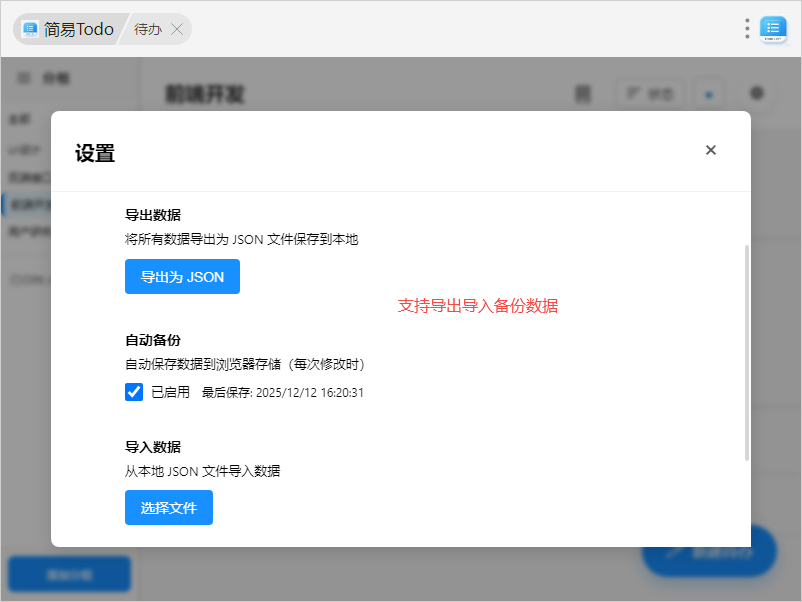Click the hamburger icon in sidebar header
The height and width of the screenshot is (602, 802).
pyautogui.click(x=24, y=77)
